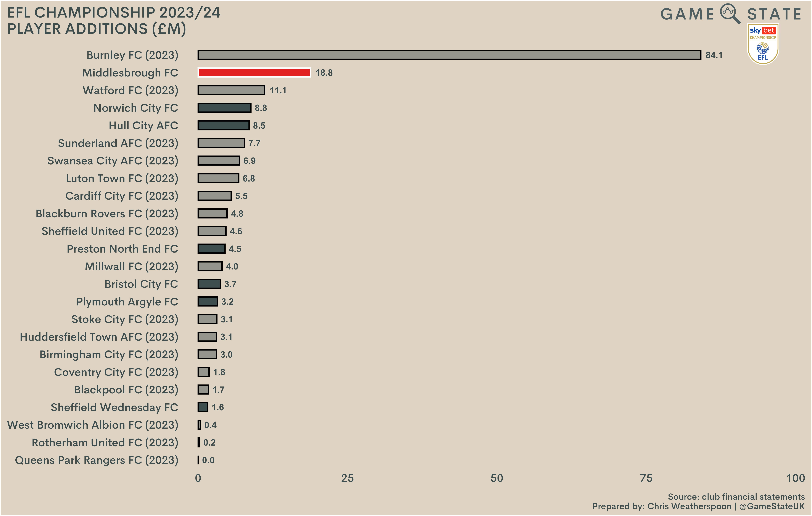
Task: Click the Sheffield Wednesday FC label
Action: 114,407
